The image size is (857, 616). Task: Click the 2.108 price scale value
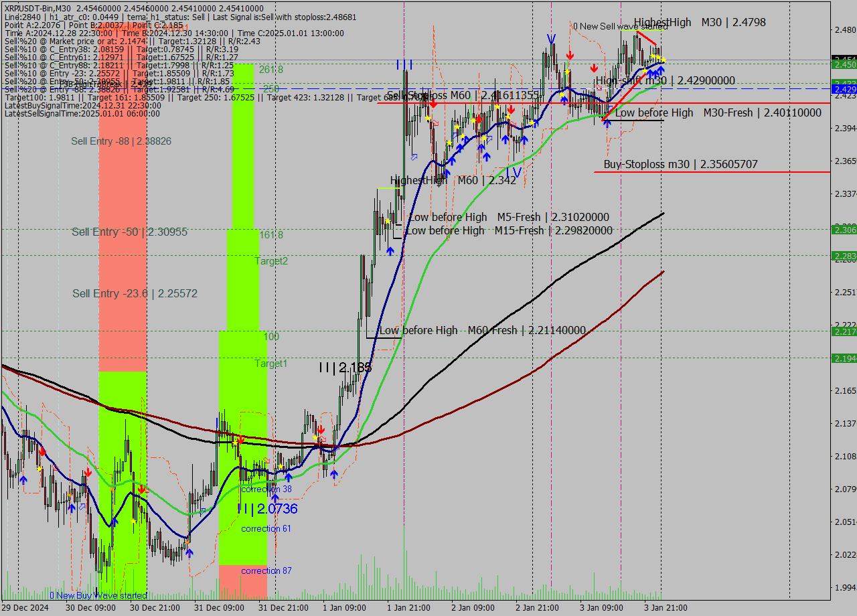click(844, 456)
